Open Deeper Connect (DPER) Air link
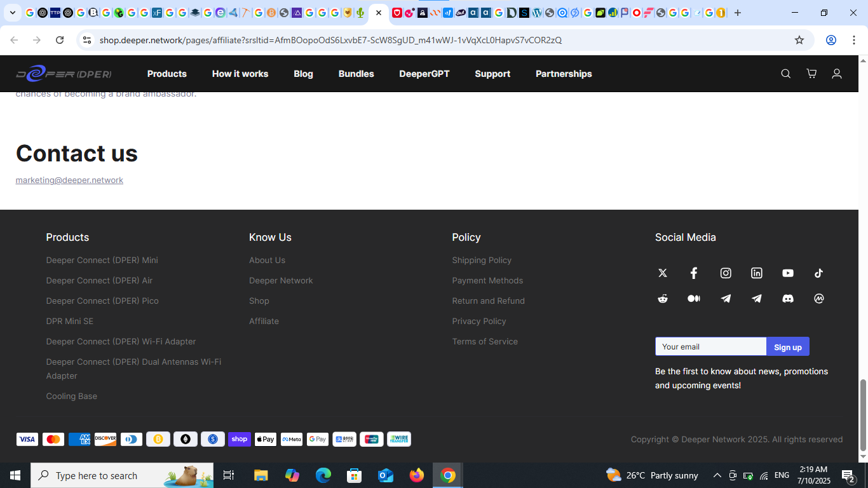868x488 pixels. tap(99, 280)
